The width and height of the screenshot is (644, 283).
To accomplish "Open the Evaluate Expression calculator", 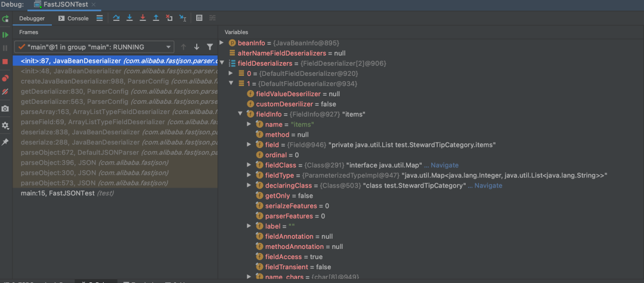I will 199,19.
